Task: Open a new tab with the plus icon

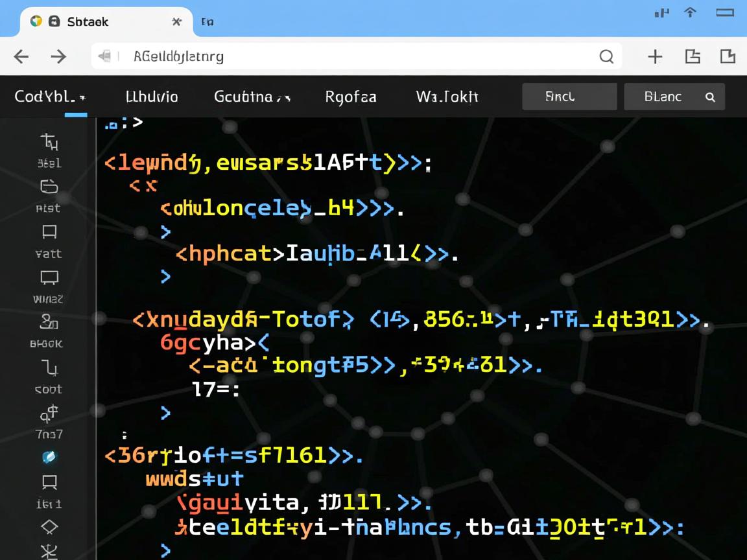Action: [655, 57]
